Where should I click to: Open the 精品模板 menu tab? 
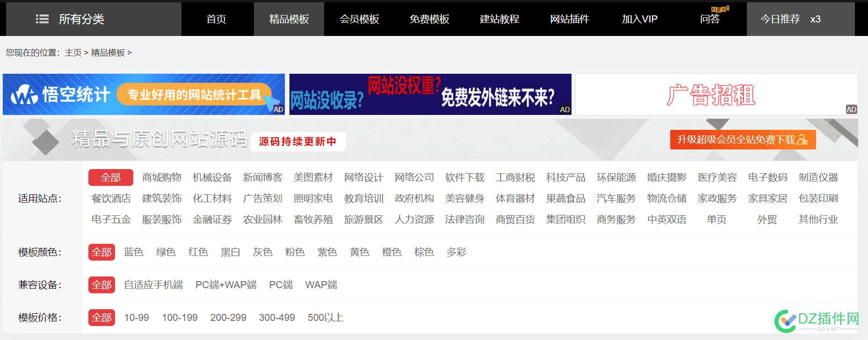[x=289, y=19]
